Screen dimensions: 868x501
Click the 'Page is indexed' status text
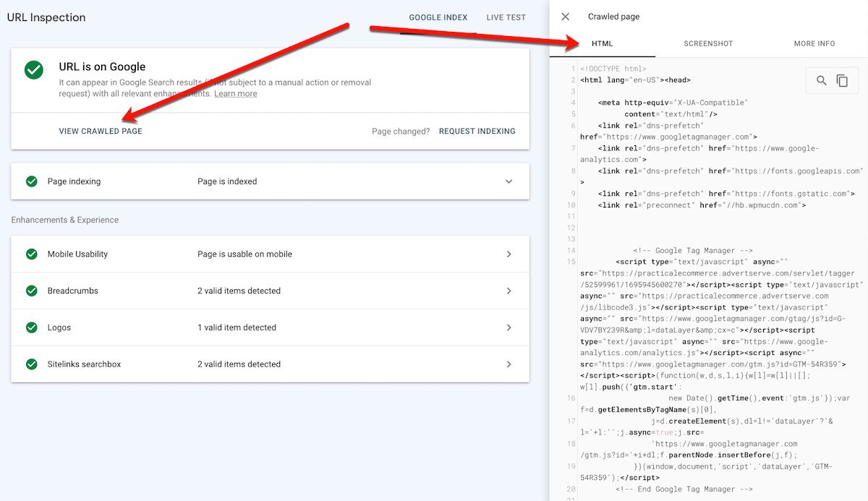227,181
